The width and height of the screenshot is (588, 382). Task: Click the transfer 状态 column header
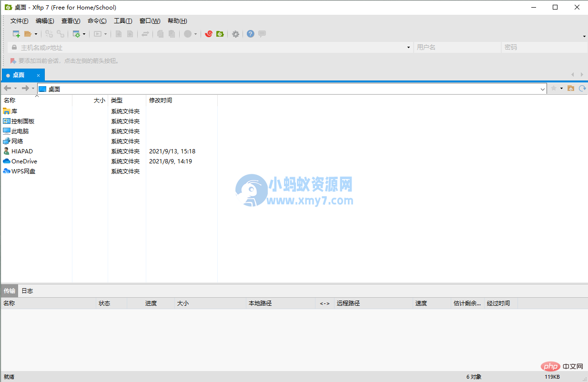pyautogui.click(x=112, y=303)
